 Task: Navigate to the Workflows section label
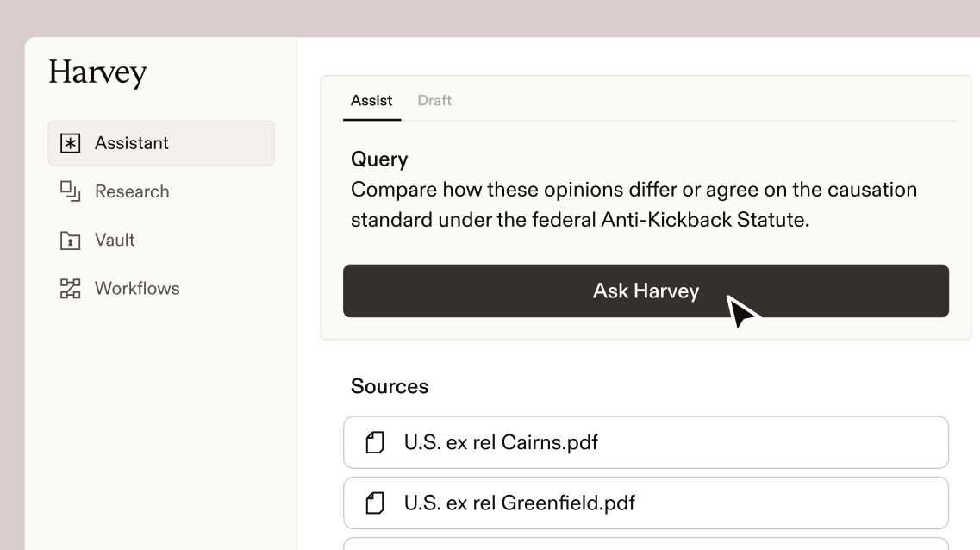click(137, 289)
